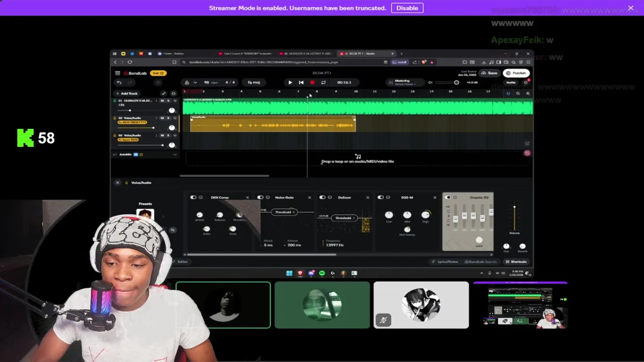The height and width of the screenshot is (362, 644).
Task: Close the Voice/Audio effects panel
Action: 118,183
